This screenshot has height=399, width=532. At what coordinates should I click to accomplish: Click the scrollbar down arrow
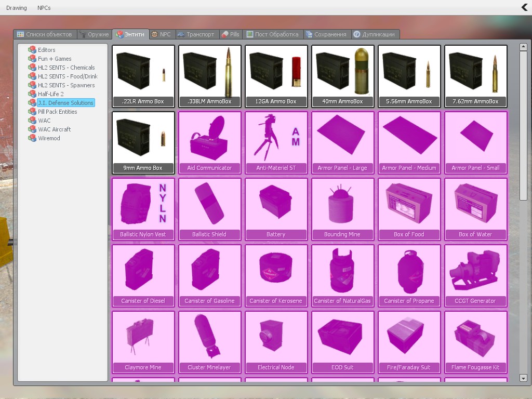pyautogui.click(x=523, y=378)
